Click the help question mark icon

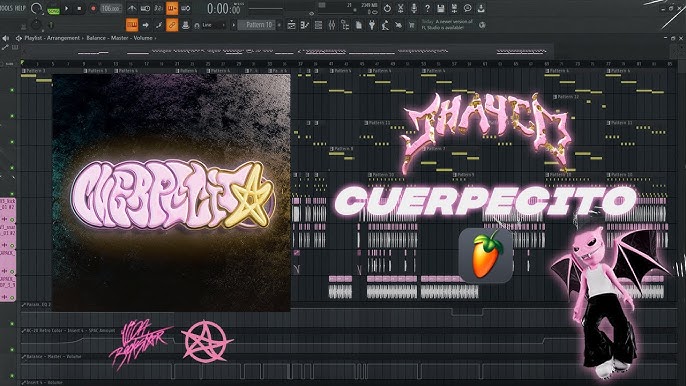[427, 8]
